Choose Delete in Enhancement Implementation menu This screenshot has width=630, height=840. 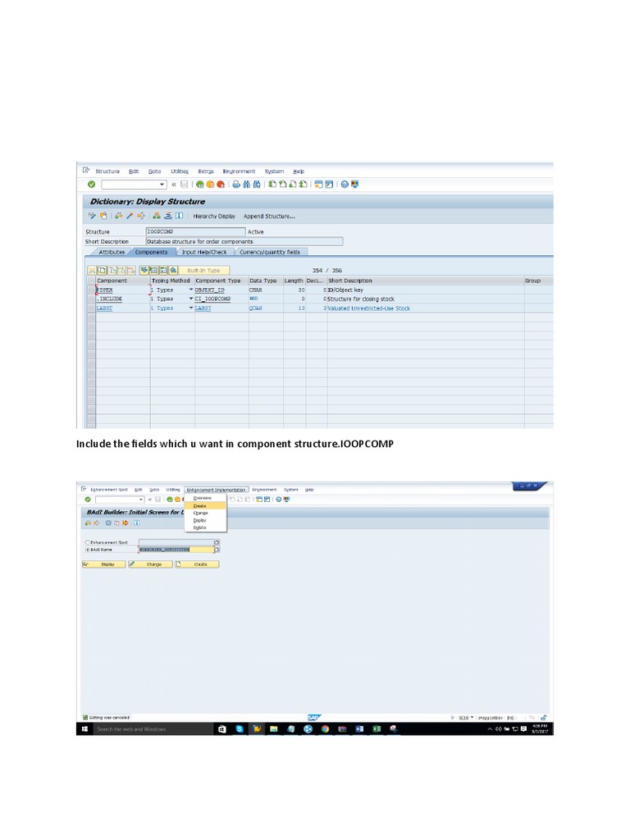point(205,527)
